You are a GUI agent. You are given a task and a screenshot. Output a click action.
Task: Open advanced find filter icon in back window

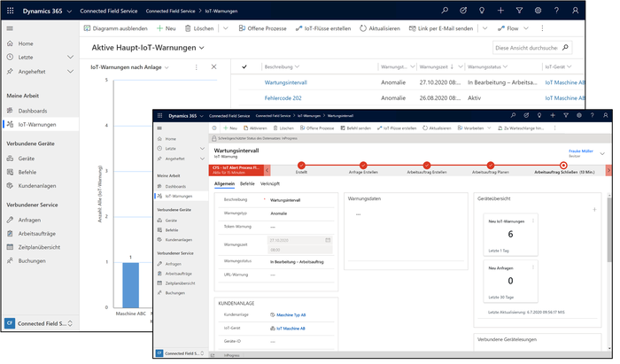519,11
